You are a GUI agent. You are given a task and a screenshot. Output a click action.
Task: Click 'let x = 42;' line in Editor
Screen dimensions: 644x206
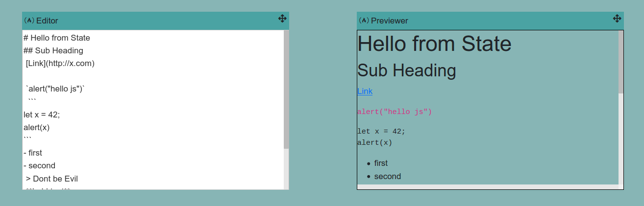[42, 114]
